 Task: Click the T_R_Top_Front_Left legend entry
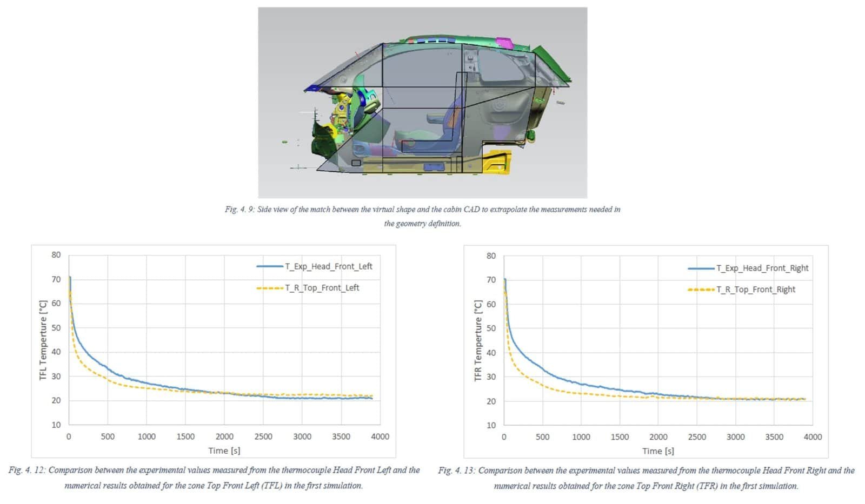click(308, 288)
